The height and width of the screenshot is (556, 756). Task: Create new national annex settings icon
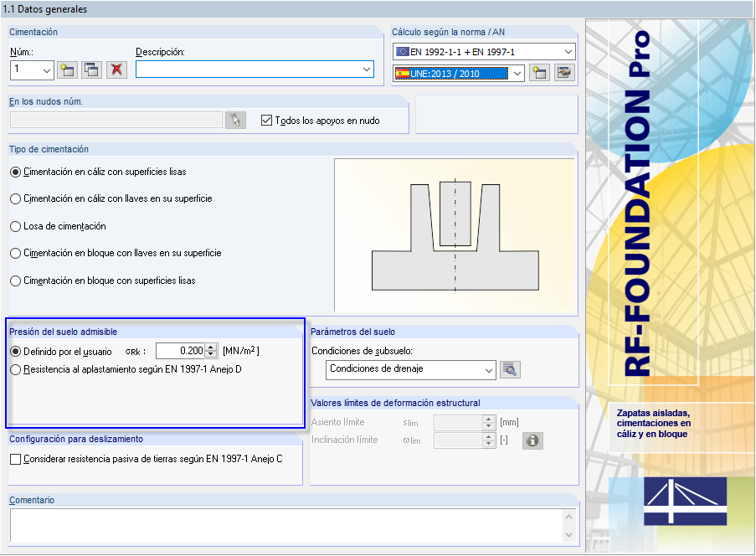point(539,74)
